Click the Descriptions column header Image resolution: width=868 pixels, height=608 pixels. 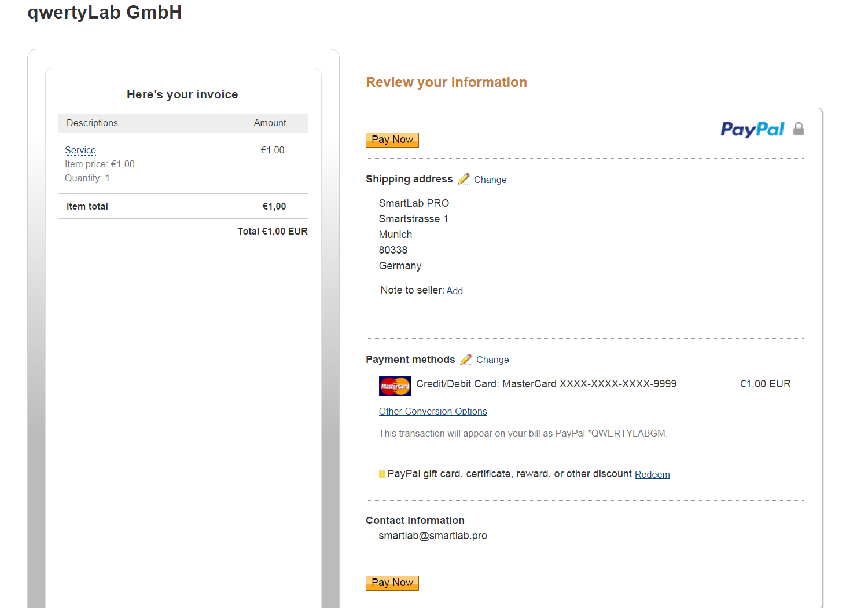coord(92,123)
